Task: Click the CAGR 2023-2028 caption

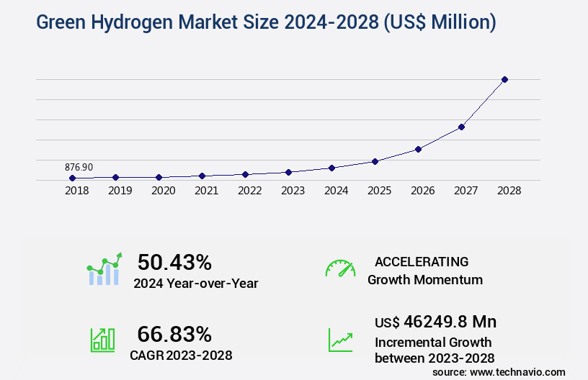Action: [181, 355]
